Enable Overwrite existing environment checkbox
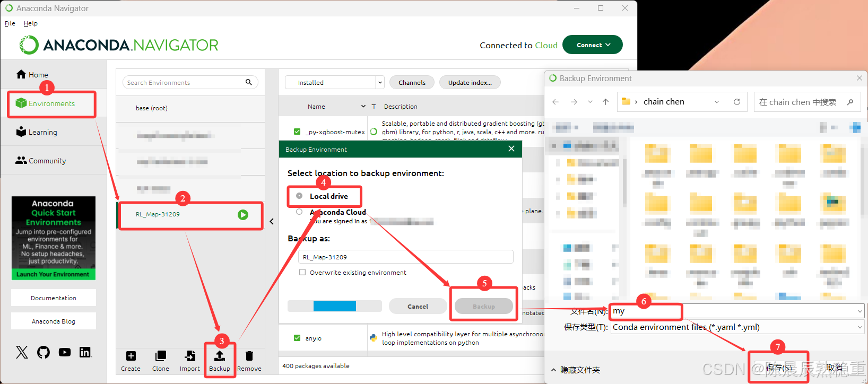Screen dimensions: 868x384 (302, 272)
